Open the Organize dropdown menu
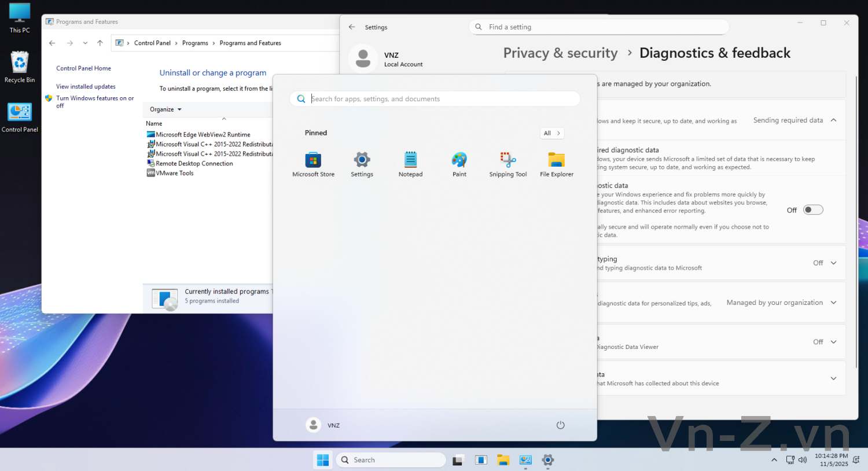 click(165, 109)
